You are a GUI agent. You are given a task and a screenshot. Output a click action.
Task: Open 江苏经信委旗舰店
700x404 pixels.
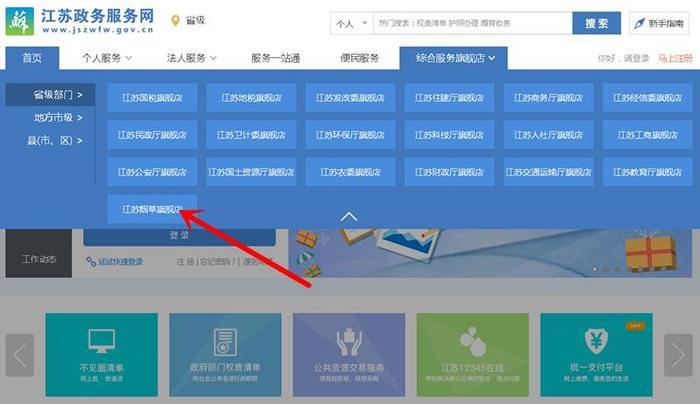647,97
